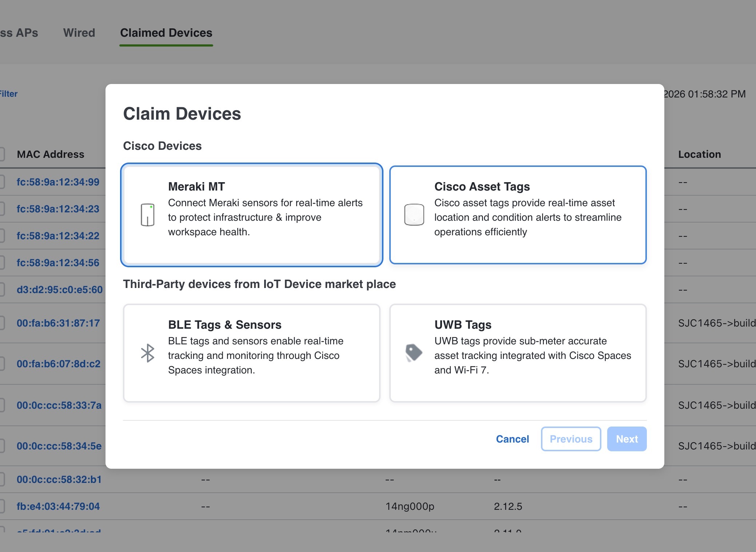Tick the checkbox for d3:d2:95:c0:e5:60

coord(1,289)
